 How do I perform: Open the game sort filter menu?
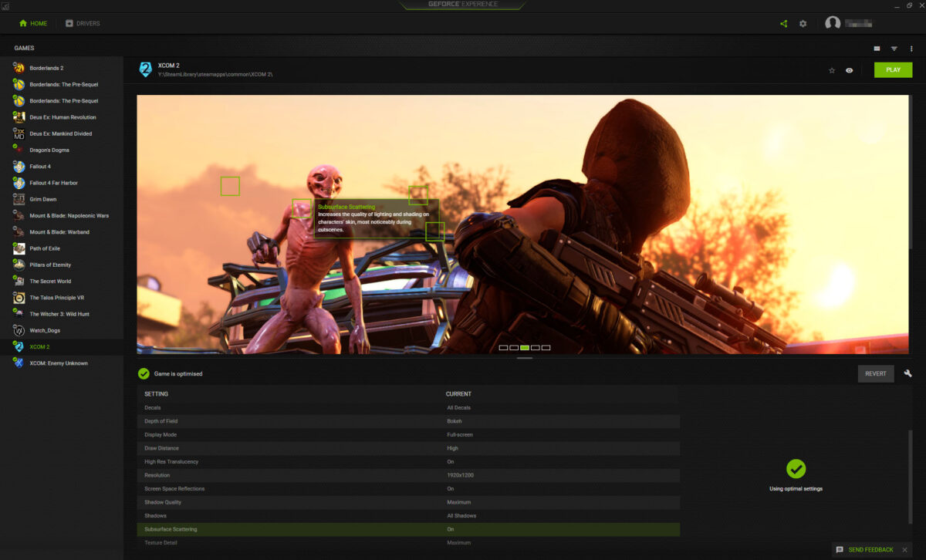(x=894, y=48)
